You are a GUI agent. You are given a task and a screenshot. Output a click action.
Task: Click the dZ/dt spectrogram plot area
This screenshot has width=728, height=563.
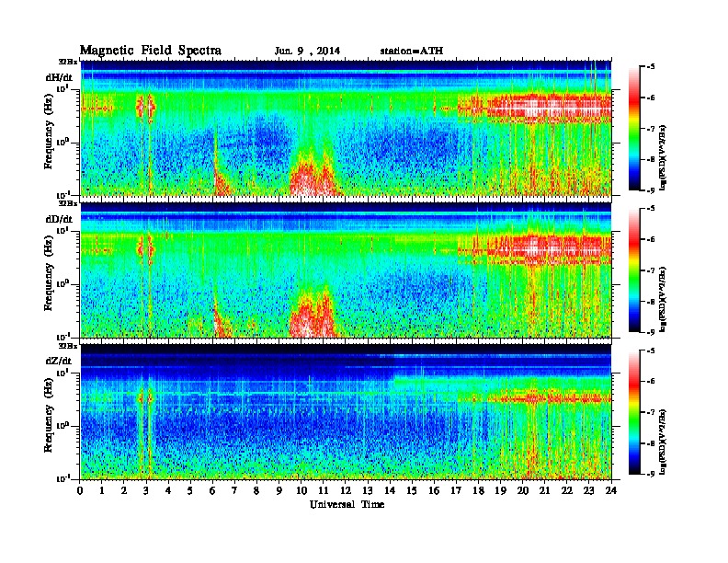click(346, 412)
